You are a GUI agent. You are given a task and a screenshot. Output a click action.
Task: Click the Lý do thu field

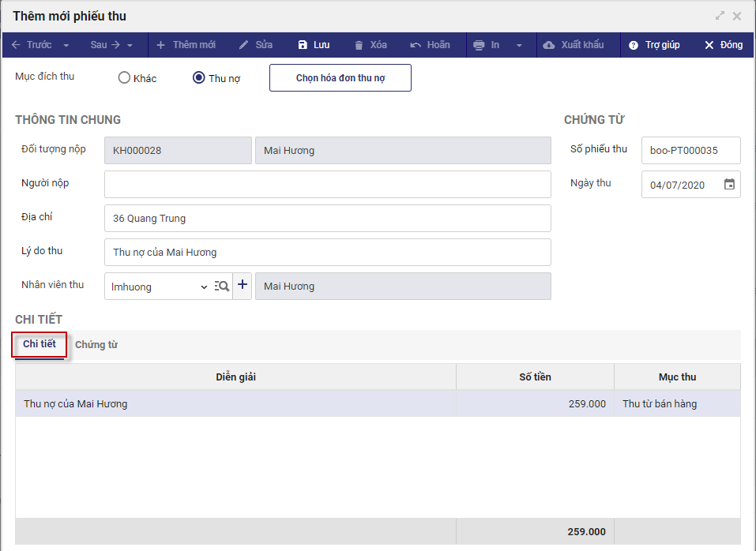tap(328, 252)
